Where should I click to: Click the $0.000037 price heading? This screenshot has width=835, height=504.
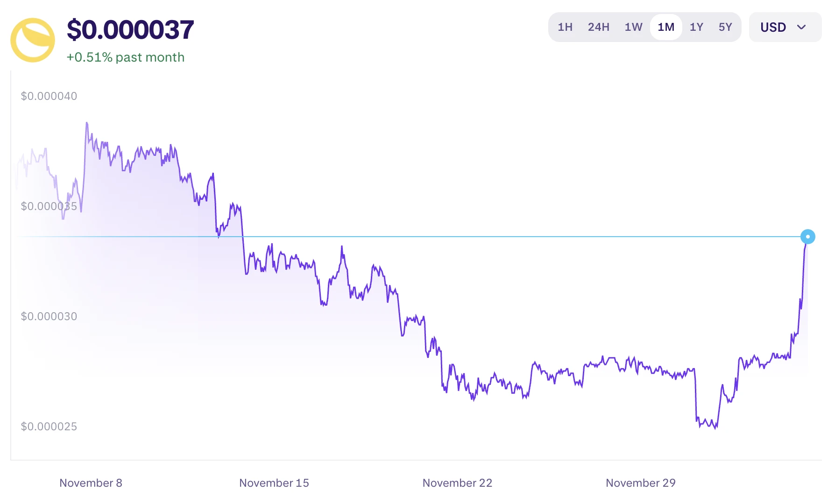click(x=130, y=30)
